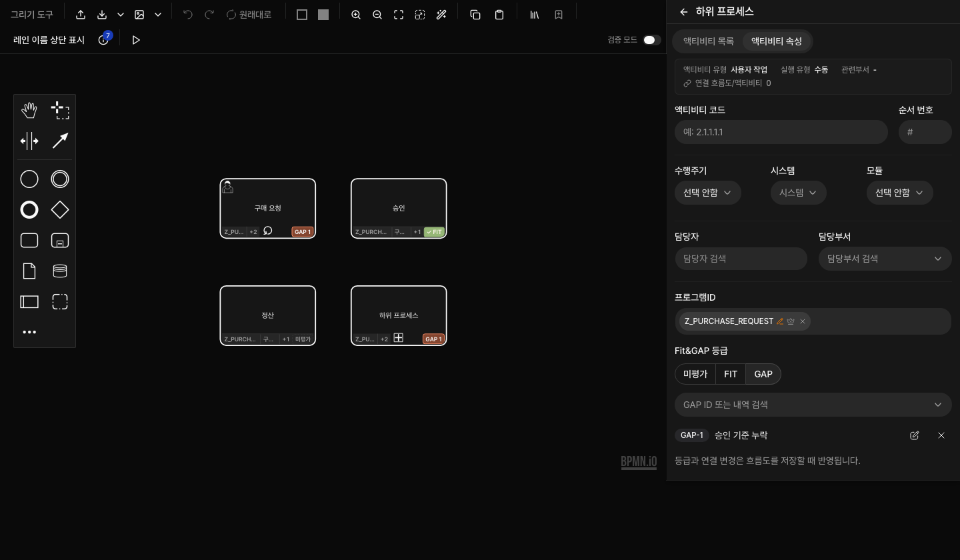Switch to 액티비티 목록 tab
This screenshot has height=560, width=960.
[x=709, y=41]
